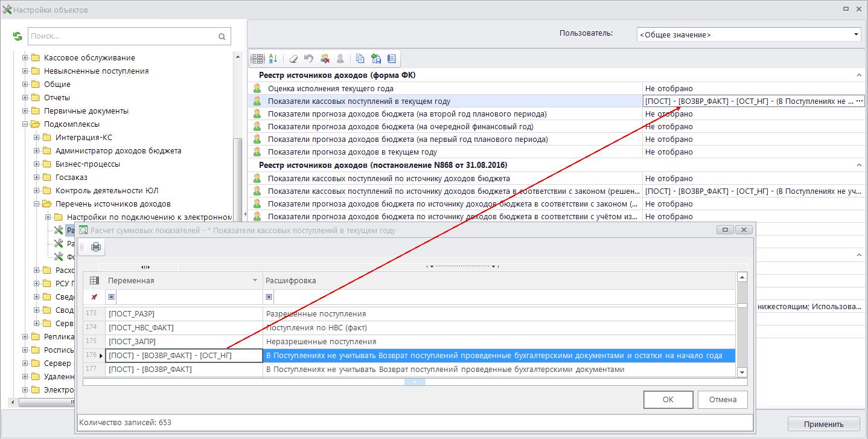This screenshot has width=868, height=439.
Task: Click scroll-down arrow of variables grid scrollbar
Action: [x=742, y=372]
